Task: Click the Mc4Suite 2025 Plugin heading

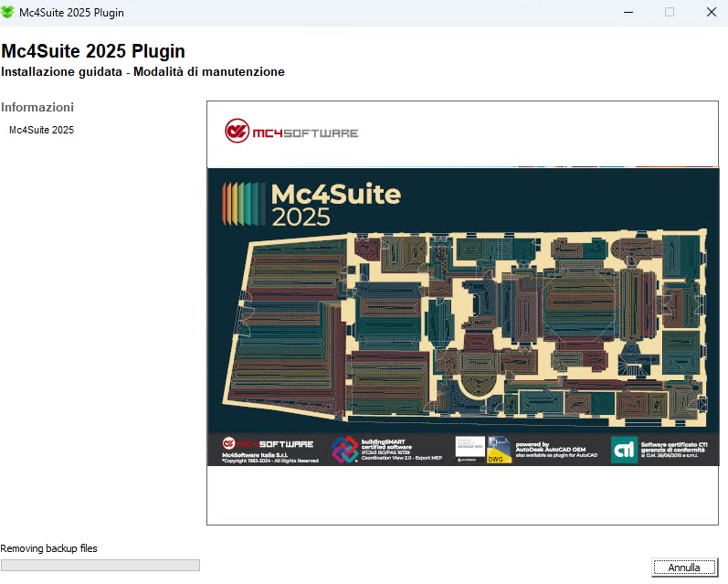Action: 93,51
